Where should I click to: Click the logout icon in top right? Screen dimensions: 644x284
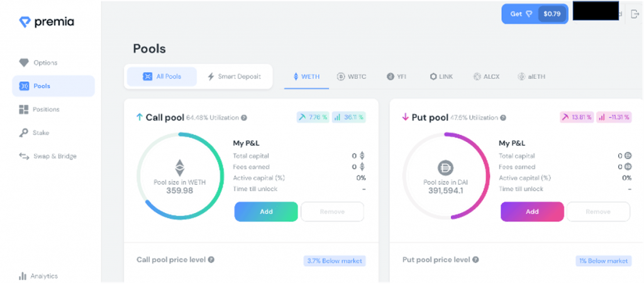pyautogui.click(x=635, y=14)
